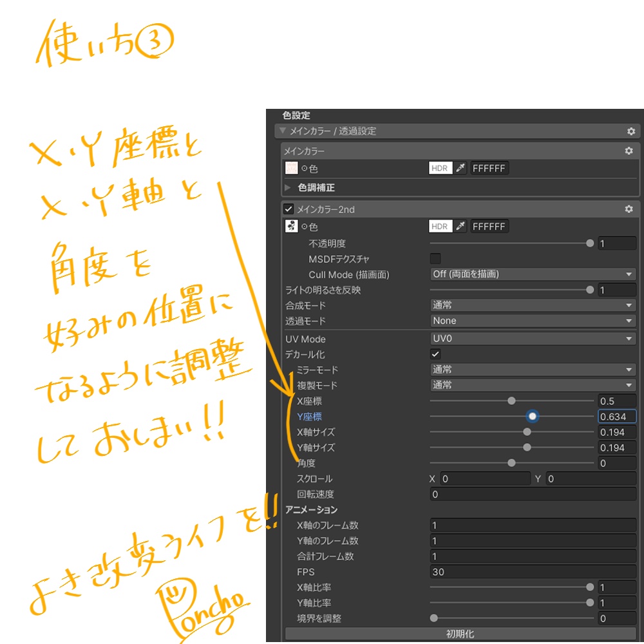Edit the スクロール X field
The width and height of the screenshot is (644, 644).
click(485, 478)
